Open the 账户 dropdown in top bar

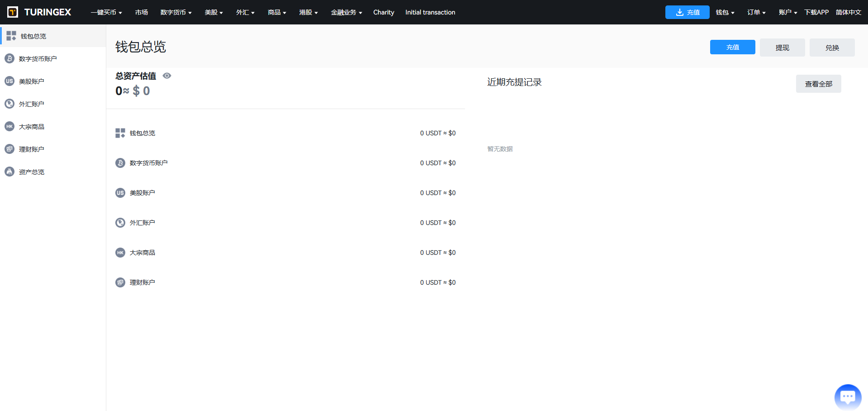(787, 12)
